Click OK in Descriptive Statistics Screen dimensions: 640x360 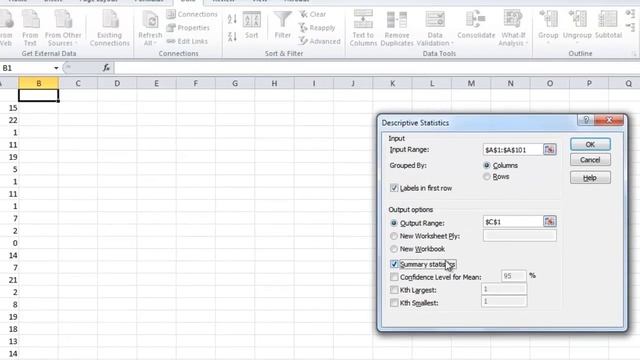(x=590, y=144)
